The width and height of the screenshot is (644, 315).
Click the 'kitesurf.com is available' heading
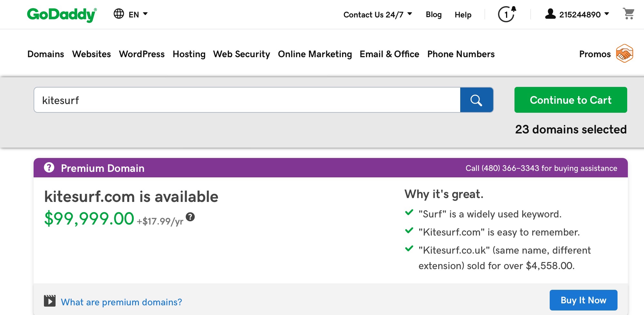tap(131, 197)
